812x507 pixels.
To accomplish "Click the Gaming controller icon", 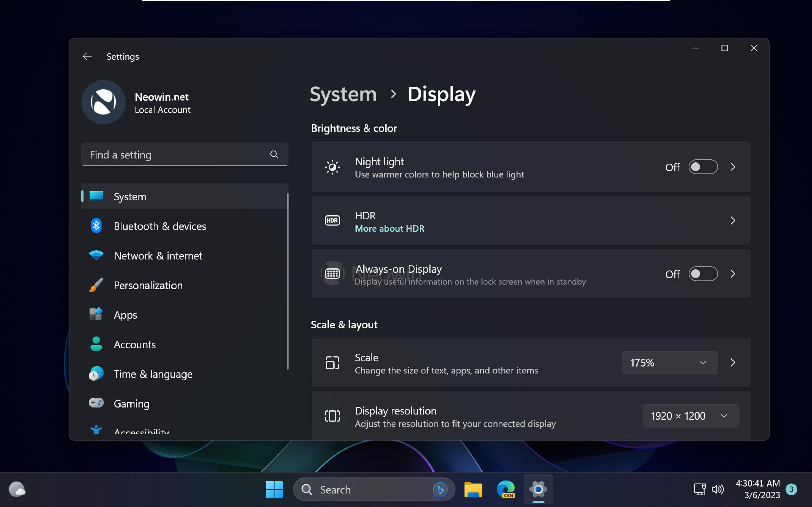I will (x=96, y=403).
